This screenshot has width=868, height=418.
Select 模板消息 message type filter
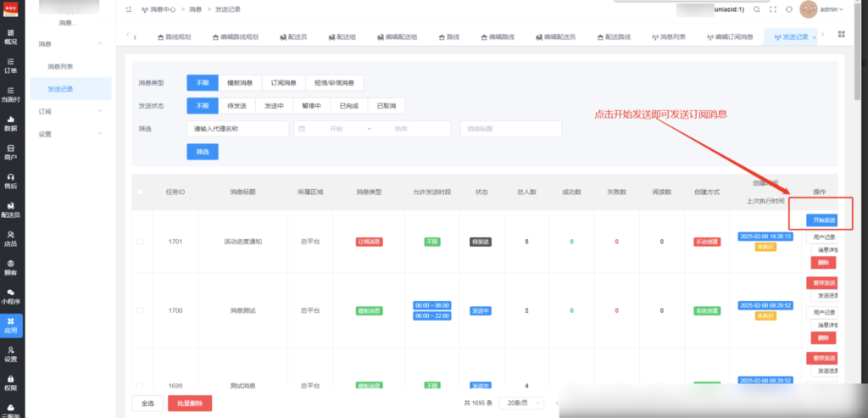[240, 83]
